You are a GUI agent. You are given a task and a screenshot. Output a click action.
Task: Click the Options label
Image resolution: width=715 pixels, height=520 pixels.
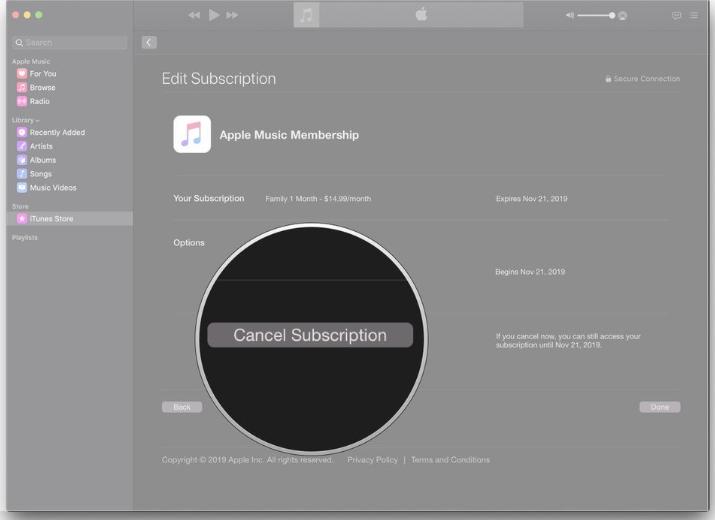coord(189,243)
